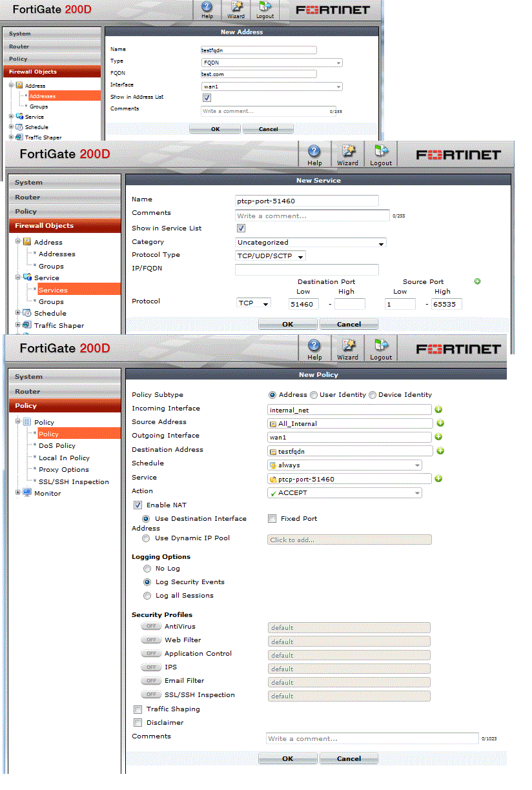The image size is (532, 790).
Task: Add another Destination Address with green plus
Action: click(440, 451)
